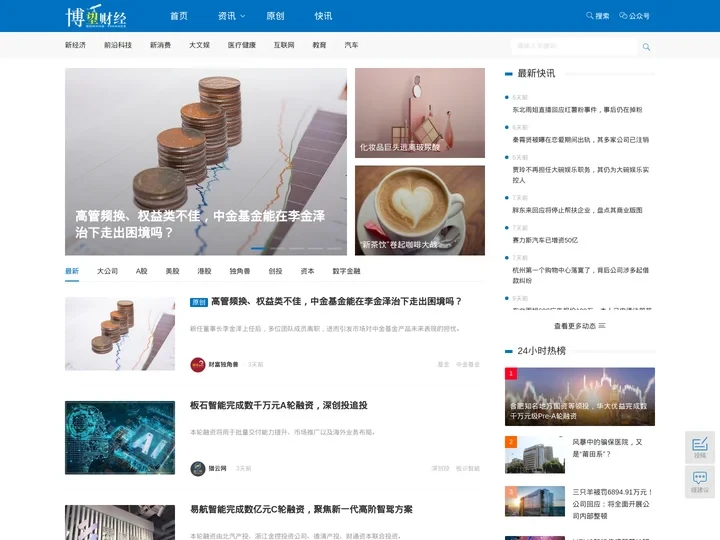Focus the keyword search input field
The image size is (720, 540).
coord(574,46)
